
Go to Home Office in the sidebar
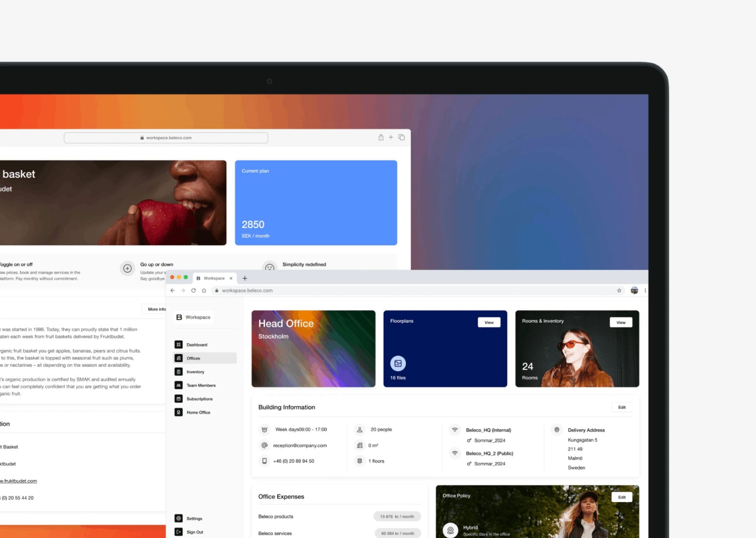click(198, 412)
